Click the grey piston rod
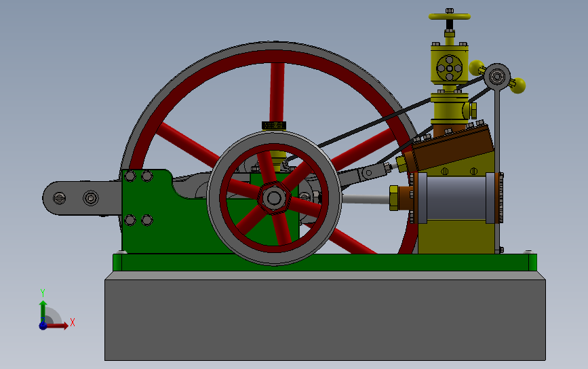 tap(366, 199)
